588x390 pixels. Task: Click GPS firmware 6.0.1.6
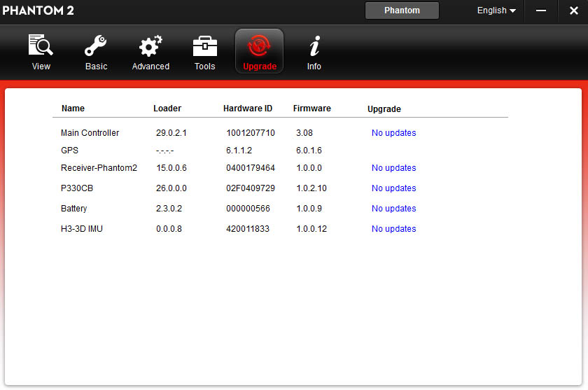tap(309, 151)
